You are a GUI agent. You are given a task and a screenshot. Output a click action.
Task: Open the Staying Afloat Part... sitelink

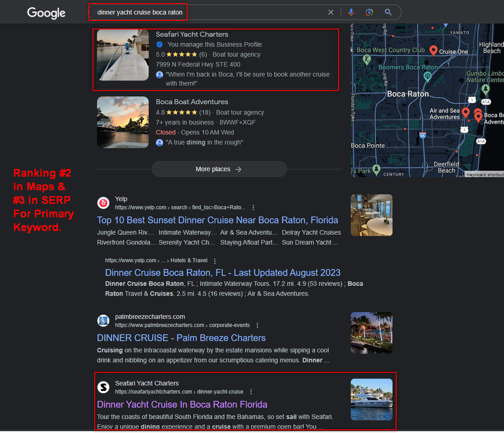tap(249, 242)
